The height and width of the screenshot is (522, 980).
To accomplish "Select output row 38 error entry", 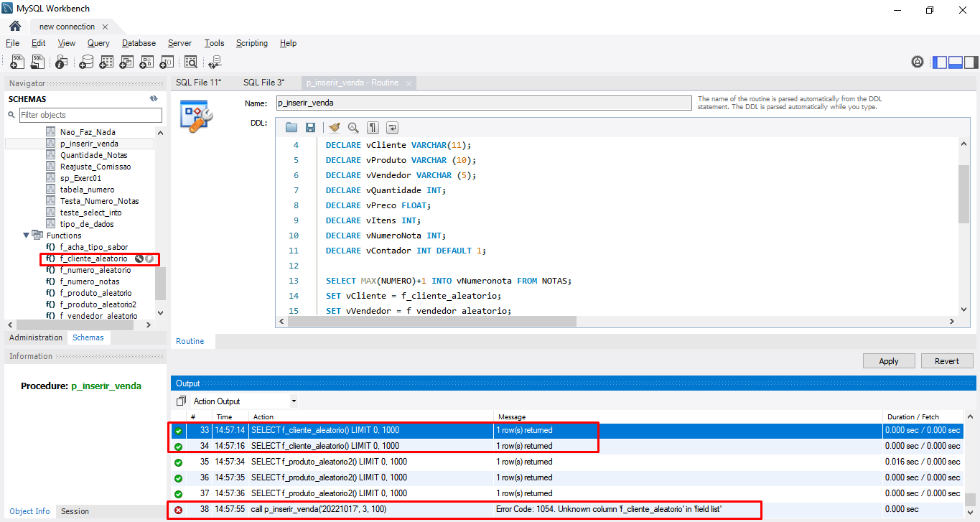I will (566, 509).
